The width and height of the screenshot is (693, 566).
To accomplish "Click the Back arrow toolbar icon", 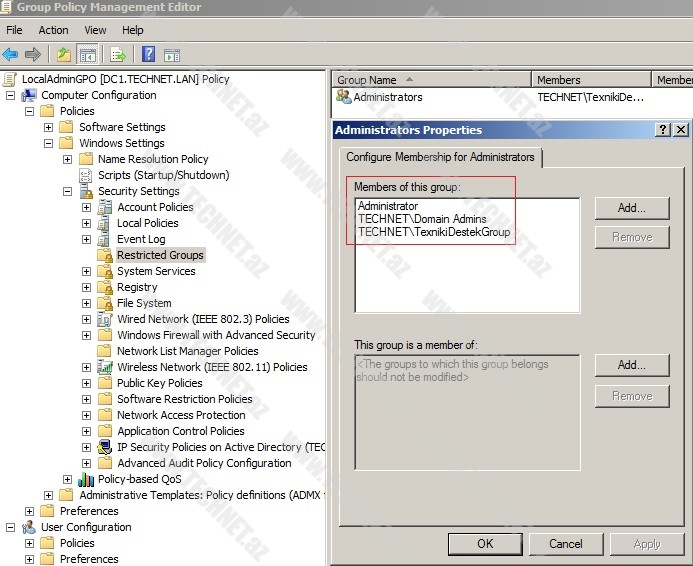I will click(x=10, y=55).
